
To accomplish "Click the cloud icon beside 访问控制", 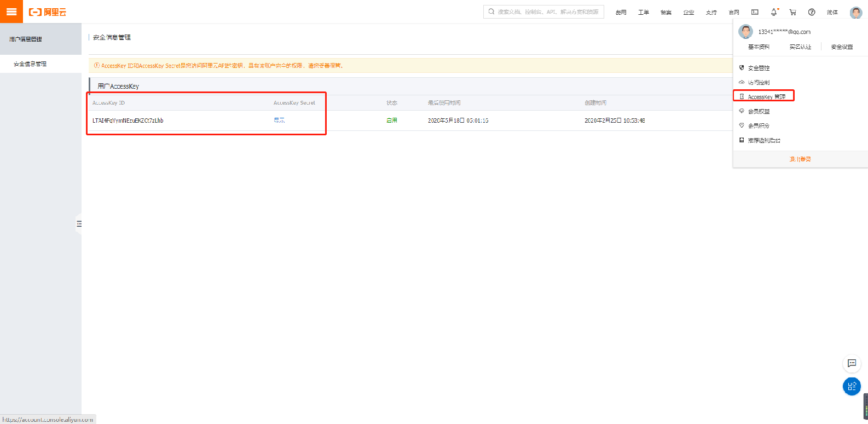I will pyautogui.click(x=742, y=82).
